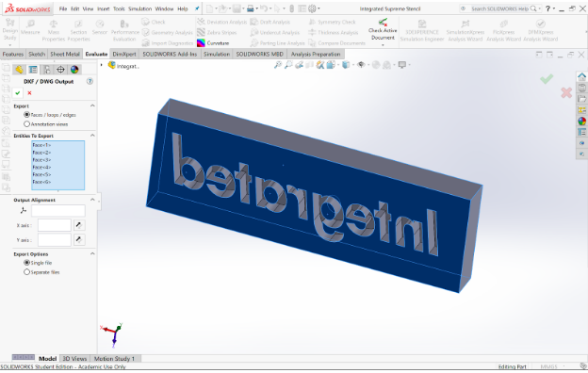Collapse the Output Alignment section
This screenshot has height=373, width=588.
(x=92, y=200)
